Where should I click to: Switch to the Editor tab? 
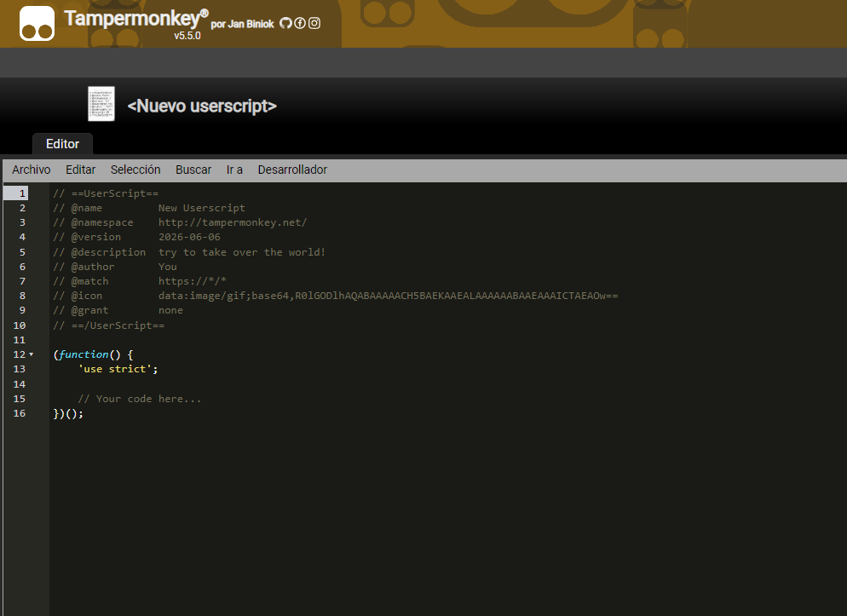(63, 144)
